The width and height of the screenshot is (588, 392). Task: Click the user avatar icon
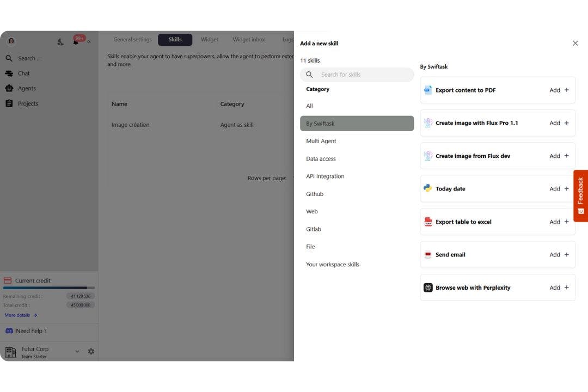pyautogui.click(x=11, y=41)
